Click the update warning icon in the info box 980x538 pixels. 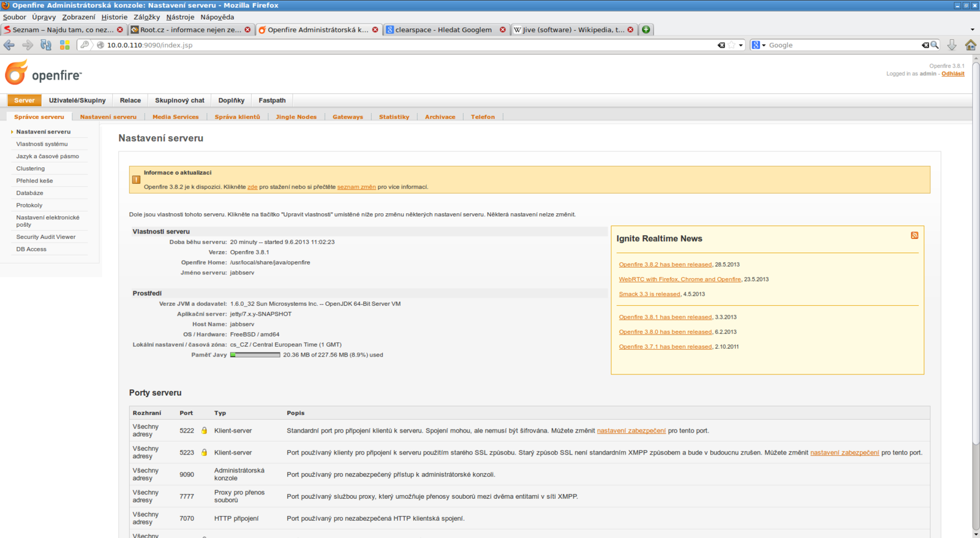pyautogui.click(x=136, y=180)
